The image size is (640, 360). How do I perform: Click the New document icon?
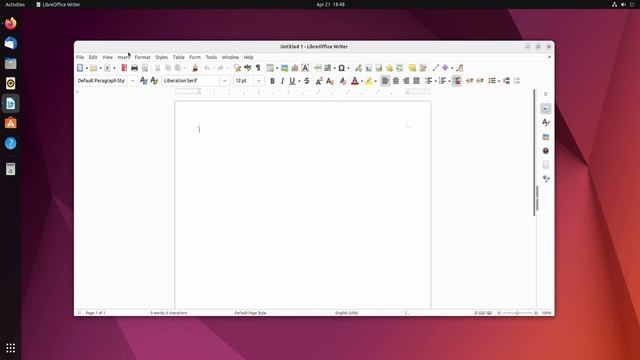click(80, 68)
